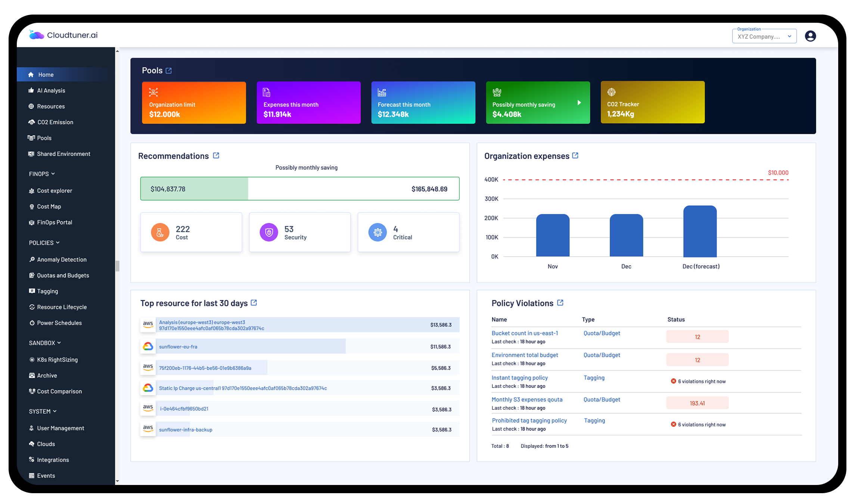The height and width of the screenshot is (504, 855).
Task: Open the Pools external link icon
Action: [x=169, y=71]
